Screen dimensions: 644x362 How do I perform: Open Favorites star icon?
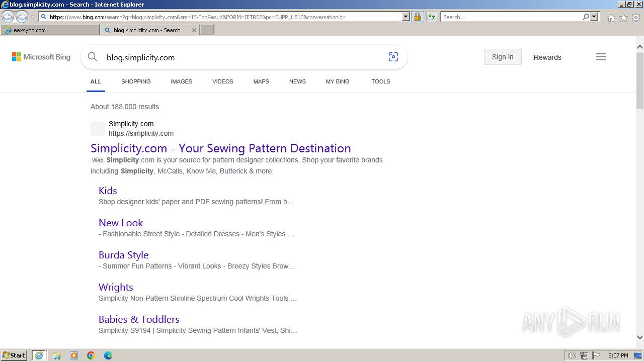click(623, 18)
